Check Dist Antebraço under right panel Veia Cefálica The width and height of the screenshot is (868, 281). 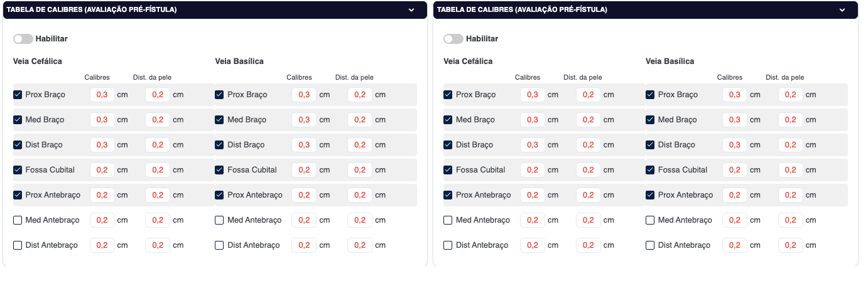pos(448,245)
